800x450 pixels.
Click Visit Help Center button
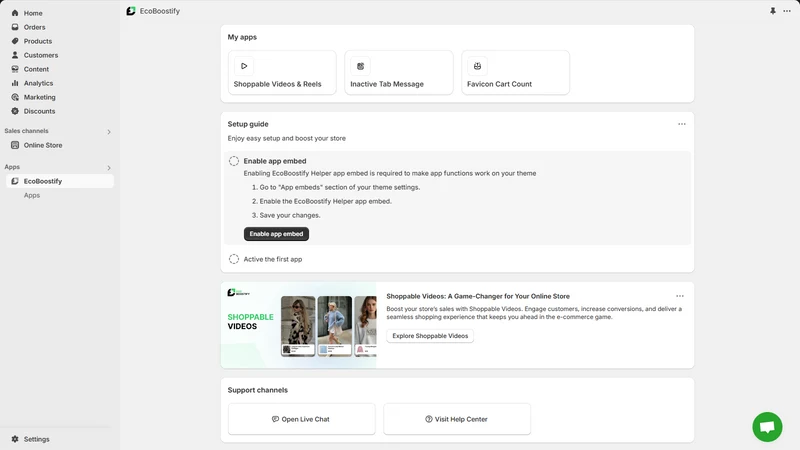(457, 419)
